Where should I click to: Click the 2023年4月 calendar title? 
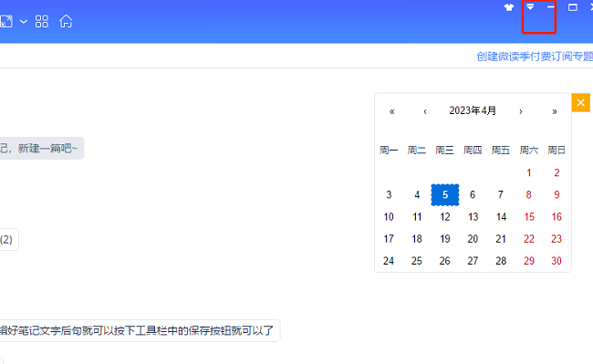coord(473,110)
